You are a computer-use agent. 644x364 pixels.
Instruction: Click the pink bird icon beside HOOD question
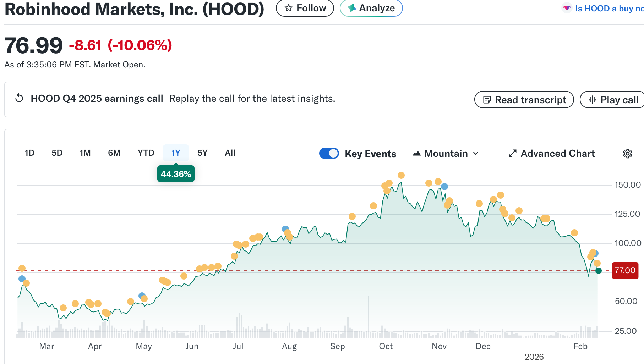(x=567, y=8)
